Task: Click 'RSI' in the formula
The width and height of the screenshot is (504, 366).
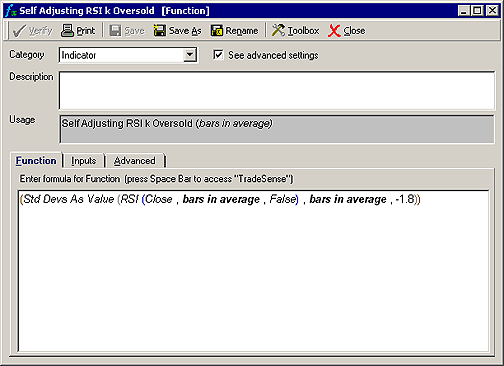Action: click(130, 199)
